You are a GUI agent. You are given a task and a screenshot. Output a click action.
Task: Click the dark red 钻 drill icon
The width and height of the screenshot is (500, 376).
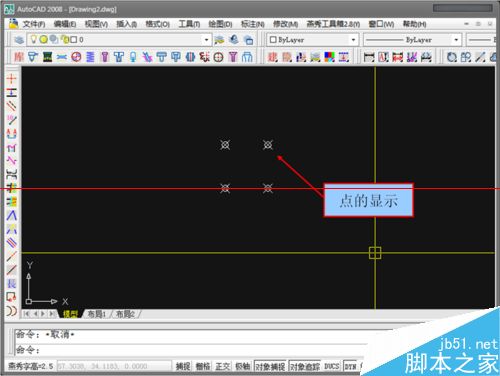[204, 57]
